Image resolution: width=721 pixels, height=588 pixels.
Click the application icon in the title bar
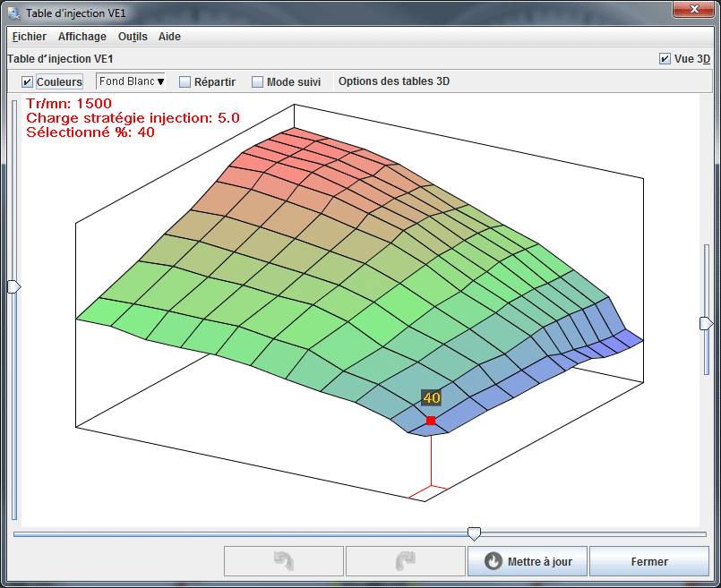13,12
